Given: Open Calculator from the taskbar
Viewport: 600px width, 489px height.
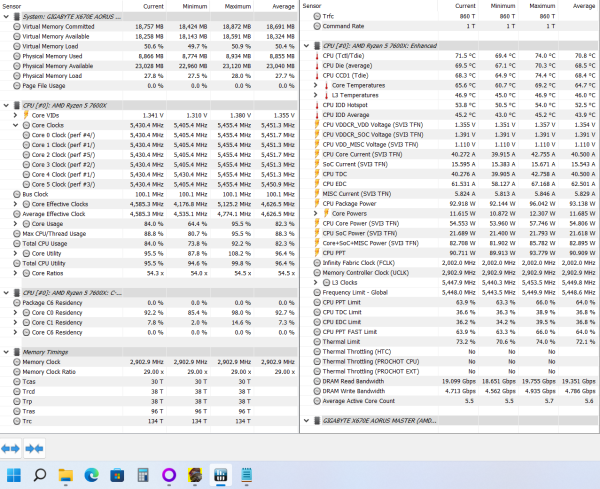Looking at the screenshot, I should pos(143,475).
